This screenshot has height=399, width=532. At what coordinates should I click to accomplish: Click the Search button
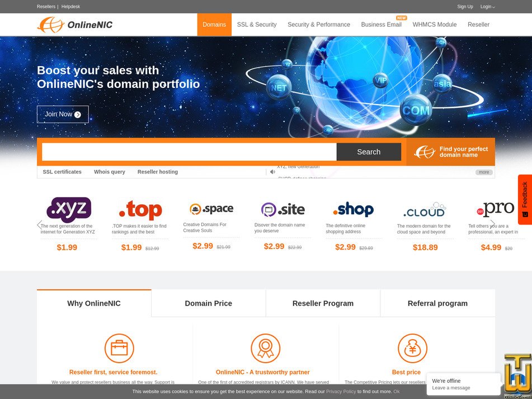(x=369, y=152)
